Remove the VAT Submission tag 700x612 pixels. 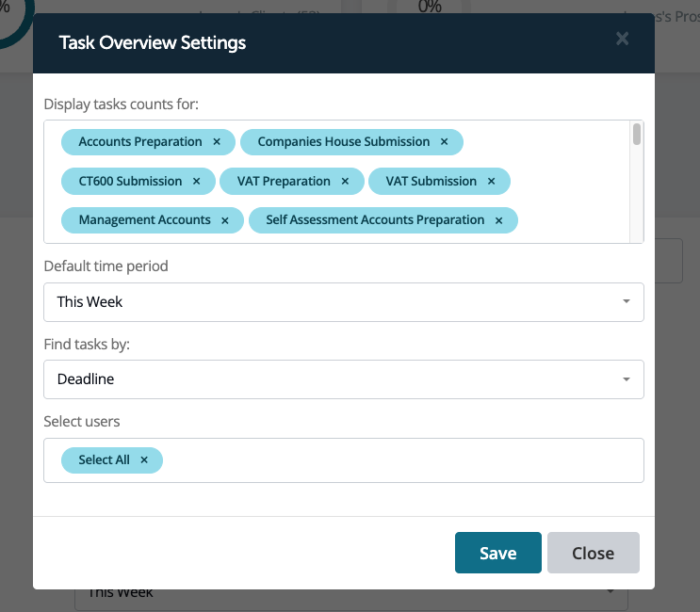(x=491, y=181)
